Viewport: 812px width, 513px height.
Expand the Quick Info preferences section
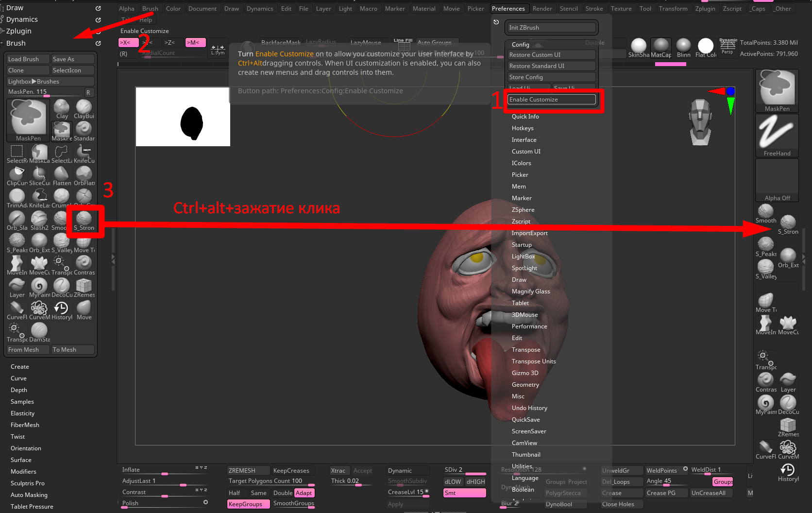tap(525, 117)
